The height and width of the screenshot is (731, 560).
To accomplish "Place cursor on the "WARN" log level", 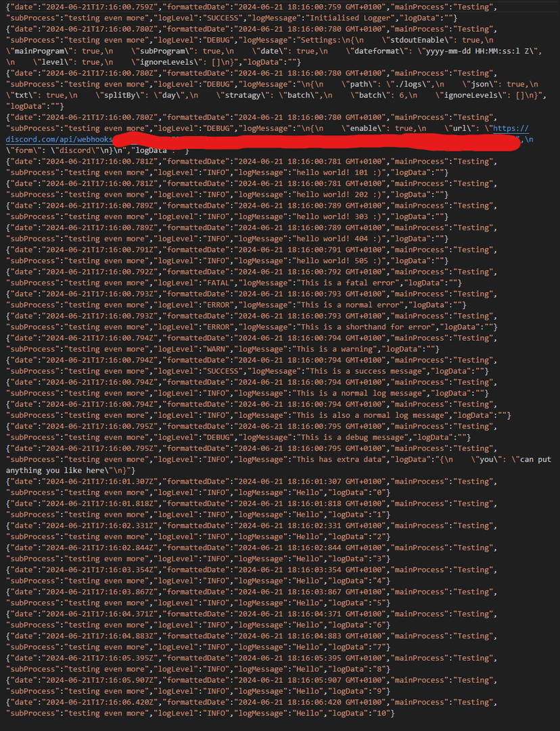I will tap(216, 349).
